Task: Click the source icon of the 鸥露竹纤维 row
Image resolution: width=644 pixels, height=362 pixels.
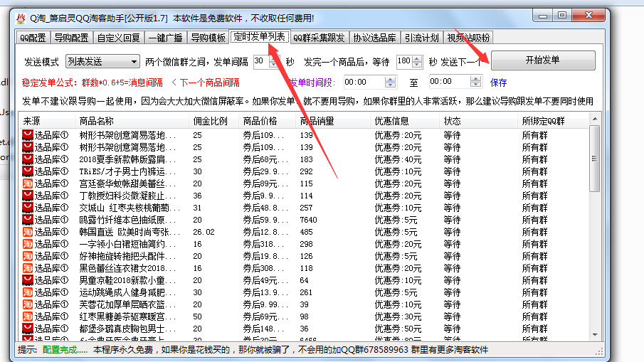Action: [28, 220]
